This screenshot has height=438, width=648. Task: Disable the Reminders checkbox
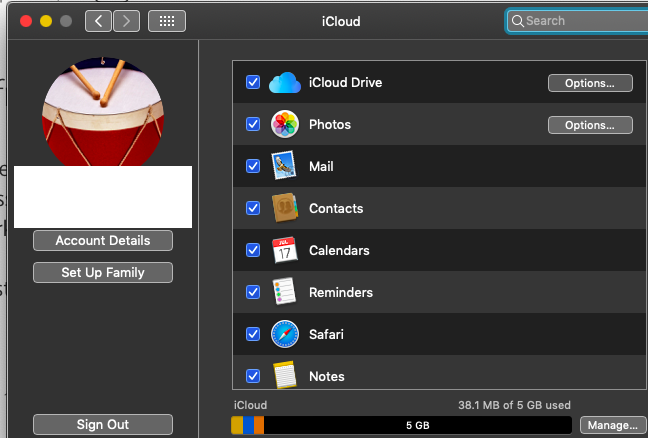[253, 292]
